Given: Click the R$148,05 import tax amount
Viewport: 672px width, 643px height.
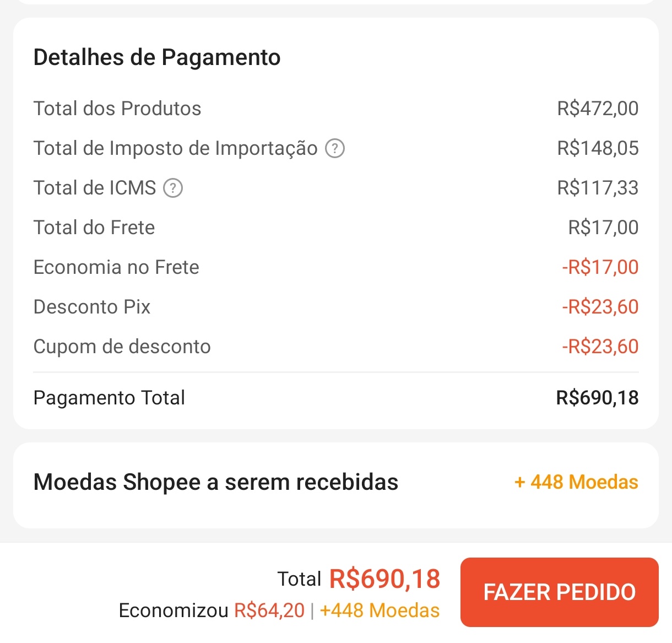Looking at the screenshot, I should tap(598, 149).
